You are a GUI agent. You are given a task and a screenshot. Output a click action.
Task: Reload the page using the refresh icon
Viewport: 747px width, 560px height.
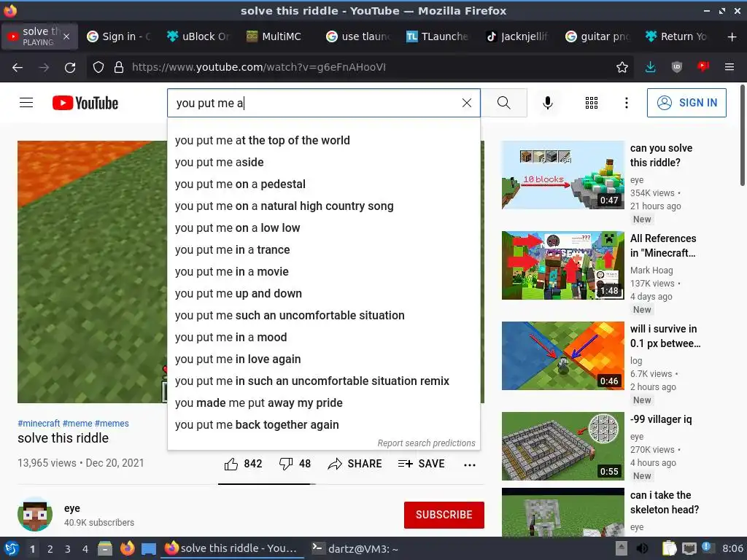pos(70,68)
